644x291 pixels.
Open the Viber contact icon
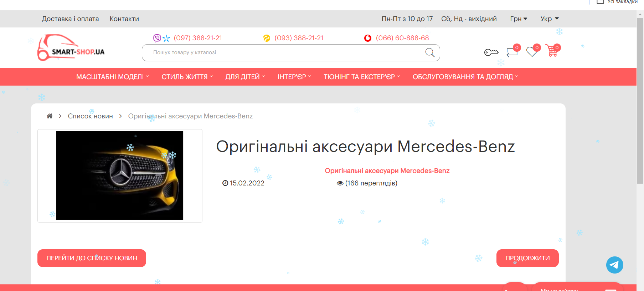(x=157, y=38)
